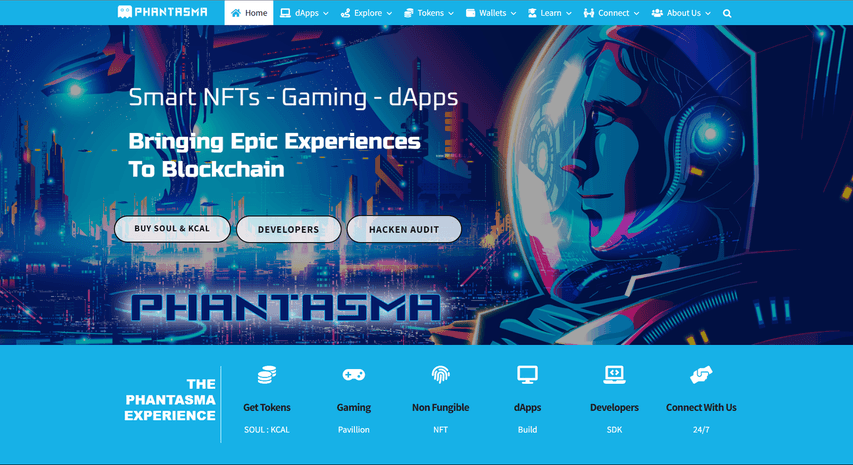This screenshot has width=853, height=465.
Task: Expand the dApps dropdown menu
Action: pos(304,13)
